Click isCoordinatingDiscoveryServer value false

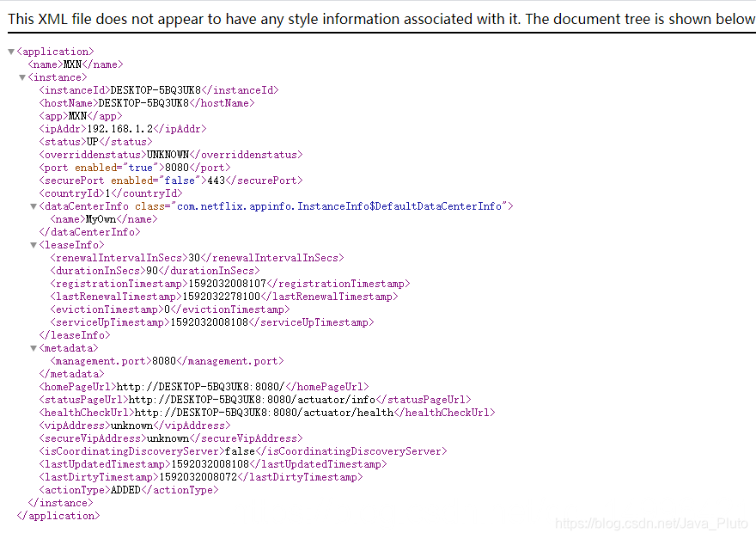(x=240, y=451)
